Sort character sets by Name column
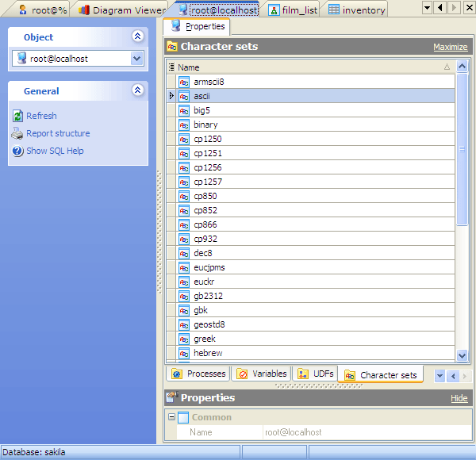Screen dimensions: 476x460 point(309,67)
